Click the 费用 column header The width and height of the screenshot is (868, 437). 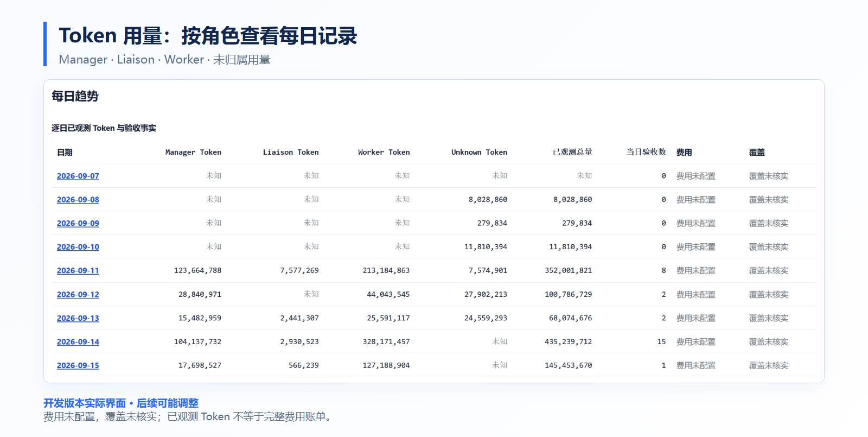click(x=684, y=152)
